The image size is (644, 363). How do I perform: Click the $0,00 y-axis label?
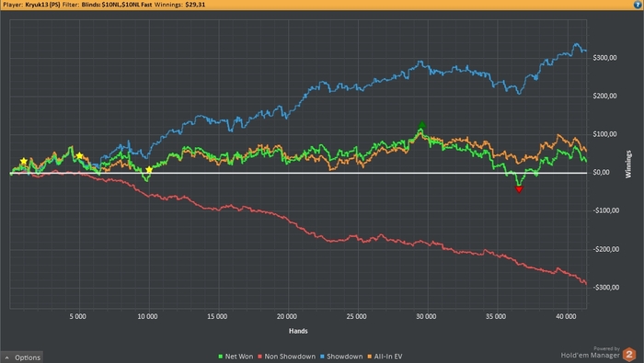click(x=602, y=172)
